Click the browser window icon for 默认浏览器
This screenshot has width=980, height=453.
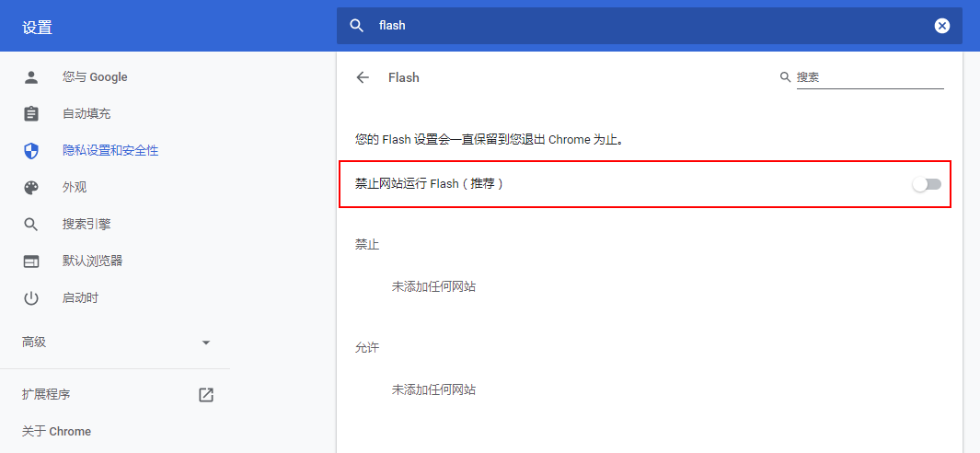[31, 261]
